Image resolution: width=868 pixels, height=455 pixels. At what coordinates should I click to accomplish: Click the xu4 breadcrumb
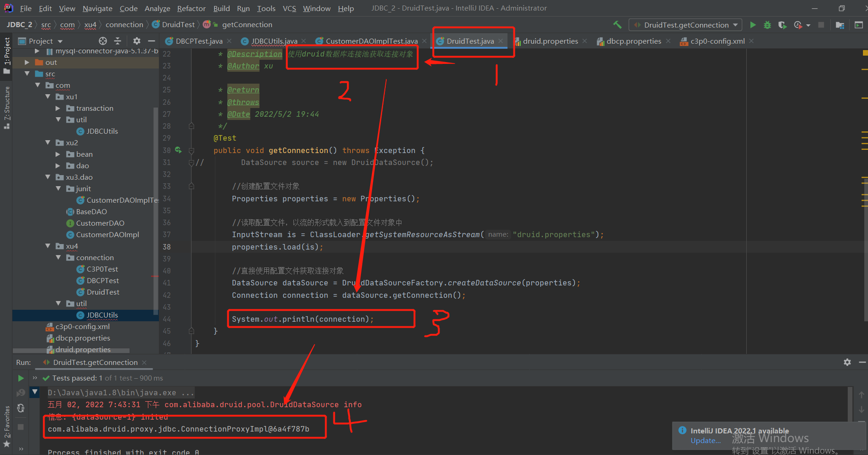point(90,24)
